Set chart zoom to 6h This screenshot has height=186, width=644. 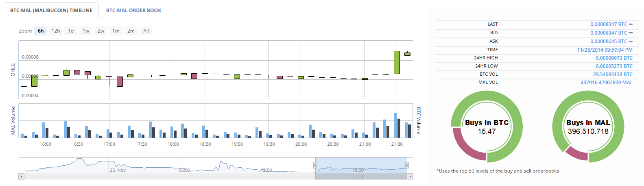[41, 31]
